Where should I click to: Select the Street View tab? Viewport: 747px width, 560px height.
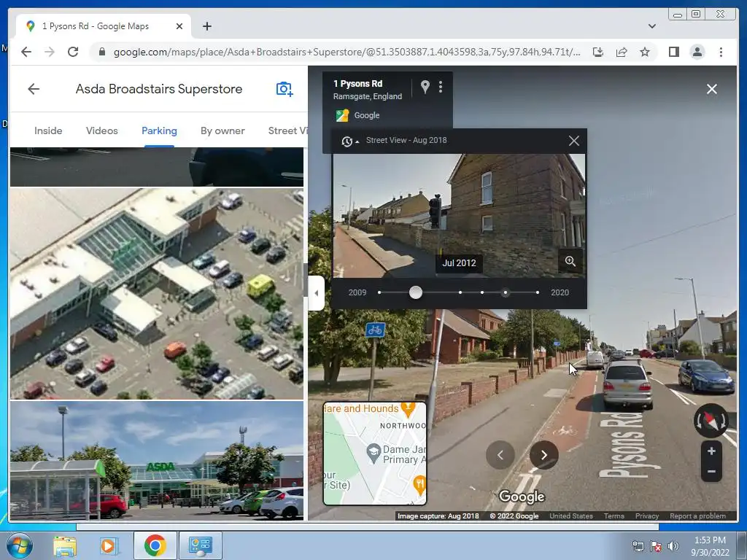(287, 131)
